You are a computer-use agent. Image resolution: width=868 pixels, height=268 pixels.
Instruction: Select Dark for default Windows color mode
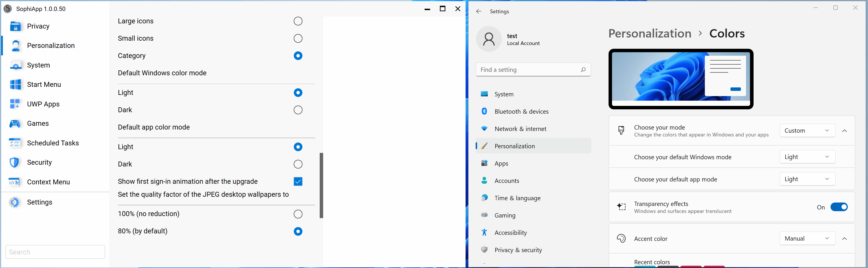coord(298,110)
